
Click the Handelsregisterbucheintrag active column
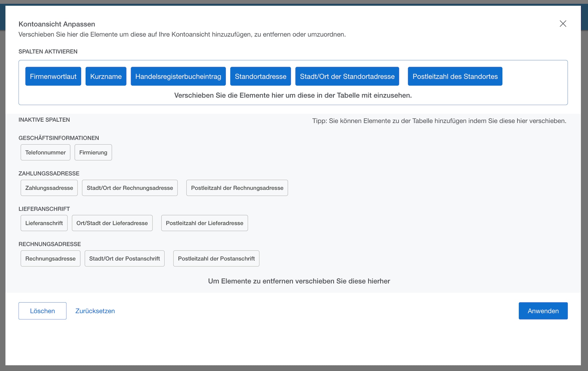click(178, 76)
